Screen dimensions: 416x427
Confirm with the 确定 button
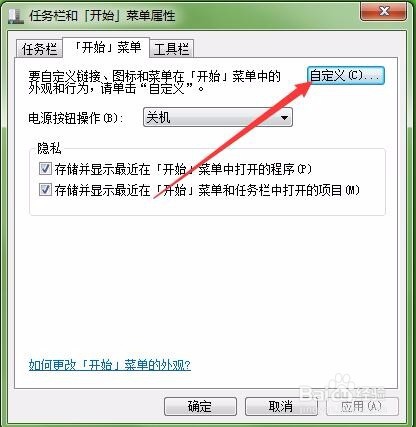coord(200,406)
